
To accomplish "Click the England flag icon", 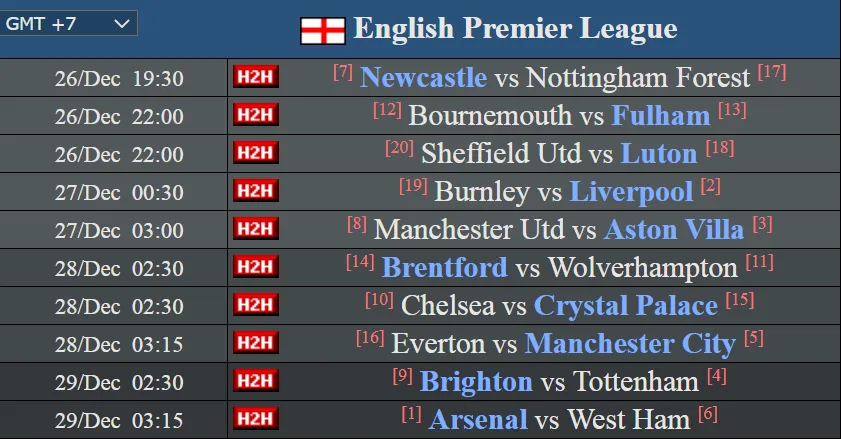I will (x=322, y=31).
